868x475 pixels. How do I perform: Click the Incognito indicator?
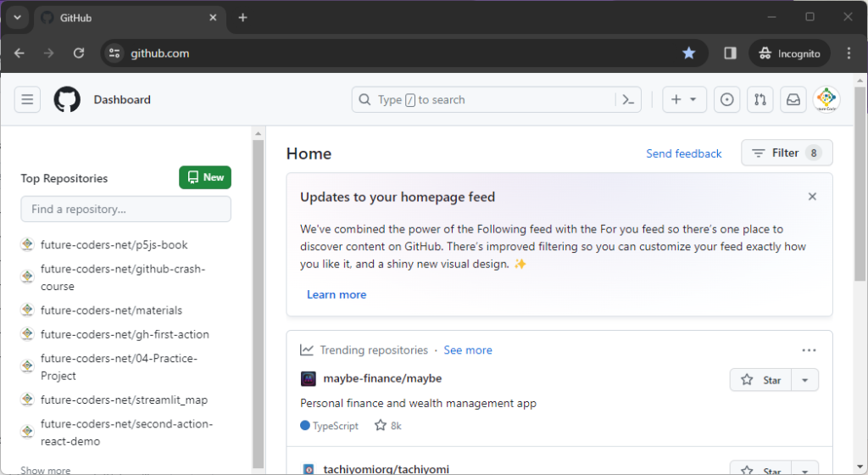tap(789, 53)
